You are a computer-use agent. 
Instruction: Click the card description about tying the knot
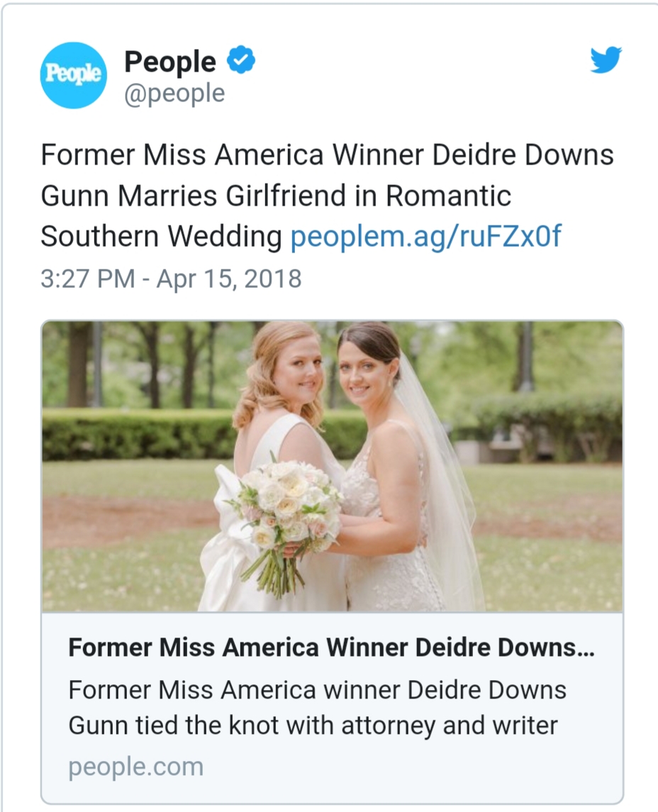317,708
